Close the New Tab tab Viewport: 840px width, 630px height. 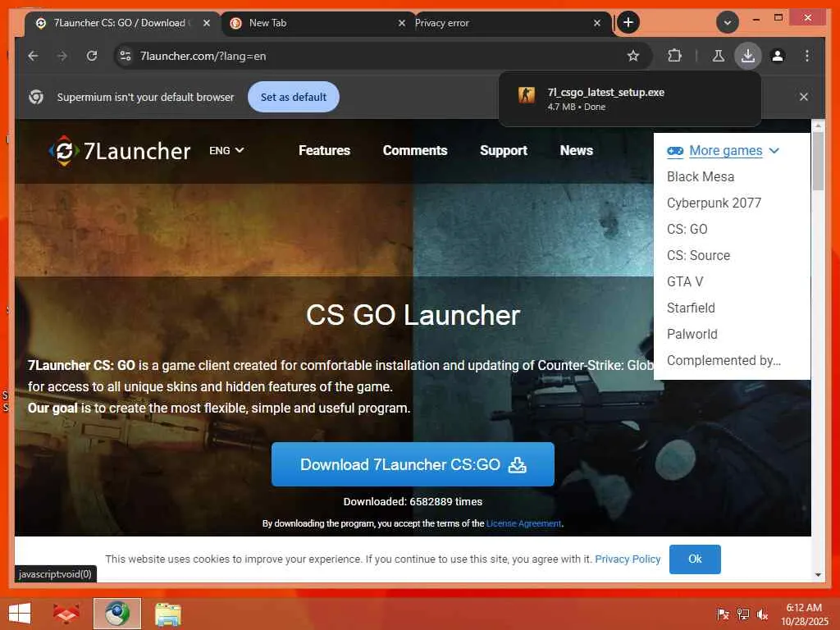(x=402, y=23)
